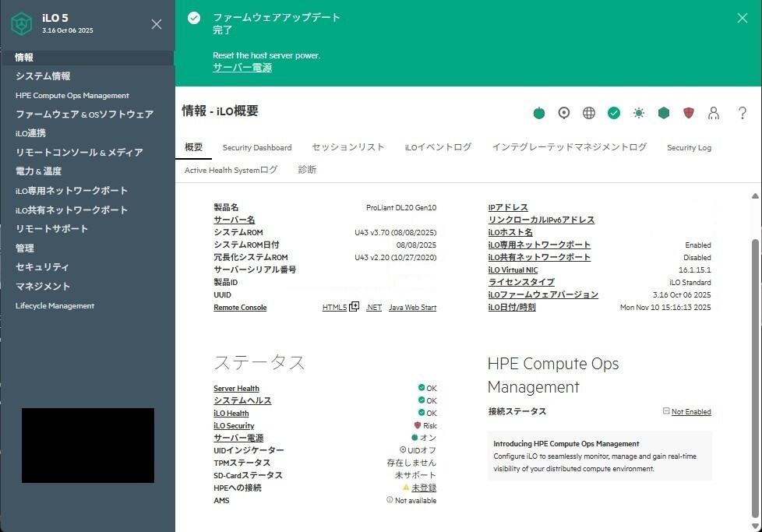762x532 pixels.
Task: Open help with the question mark icon
Action: pyautogui.click(x=742, y=113)
